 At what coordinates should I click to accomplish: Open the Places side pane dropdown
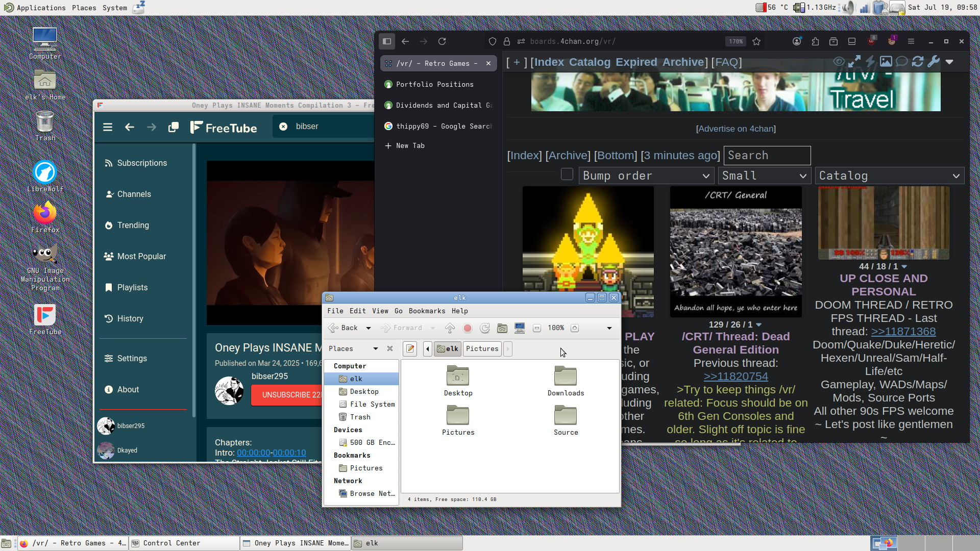pyautogui.click(x=375, y=349)
